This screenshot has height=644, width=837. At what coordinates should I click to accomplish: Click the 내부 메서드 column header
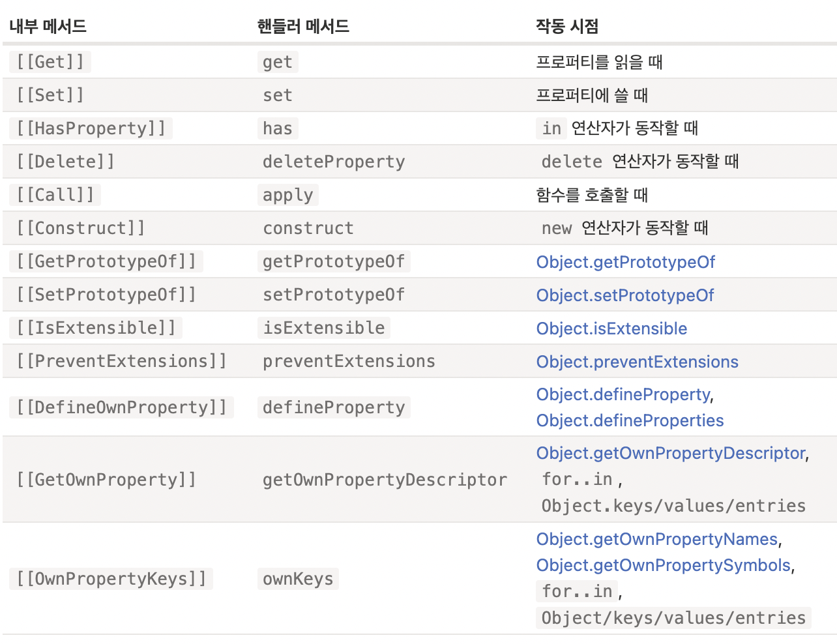pos(48,26)
